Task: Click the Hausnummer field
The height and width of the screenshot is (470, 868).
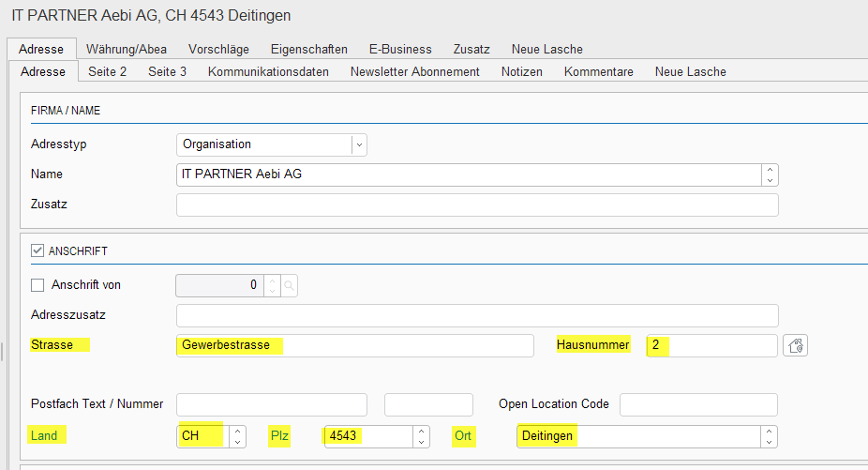Action: [711, 345]
